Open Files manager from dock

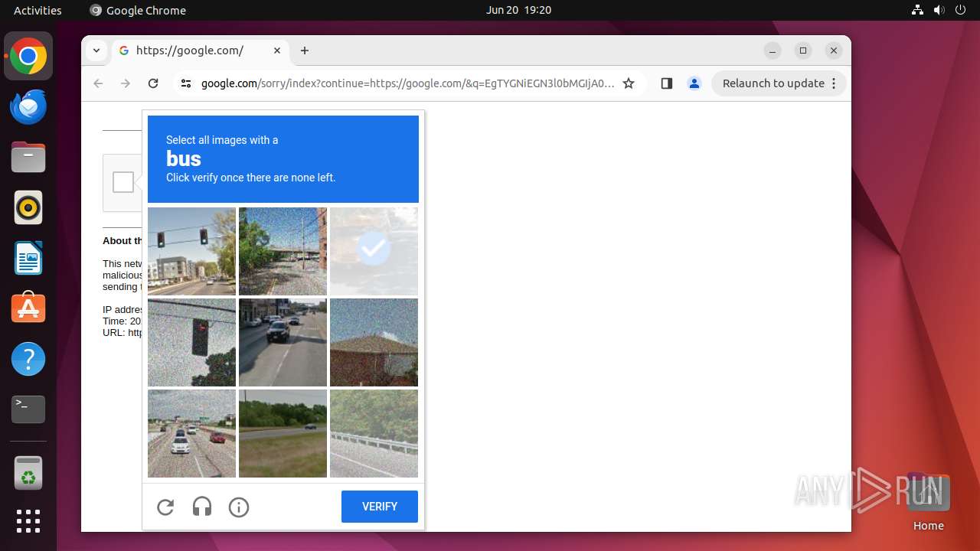28,157
